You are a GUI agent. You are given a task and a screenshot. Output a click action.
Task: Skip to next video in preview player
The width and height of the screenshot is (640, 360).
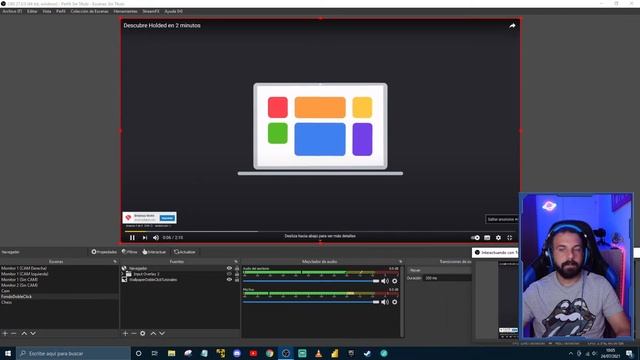click(x=144, y=238)
